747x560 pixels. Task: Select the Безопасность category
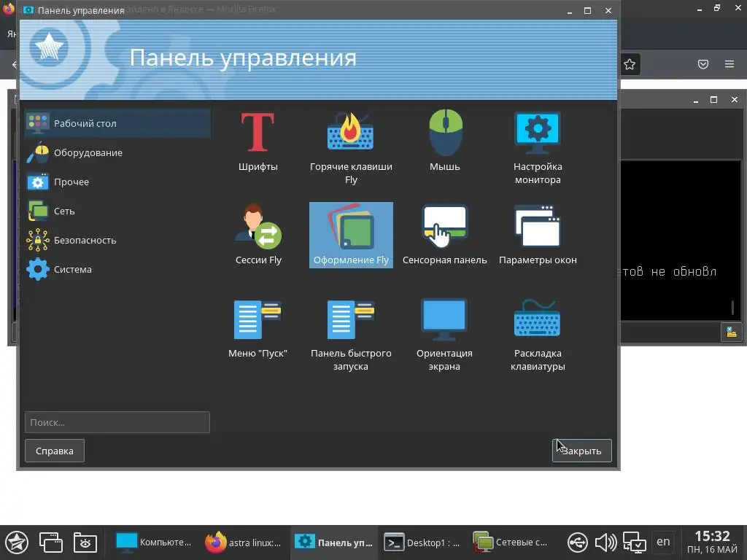117,240
